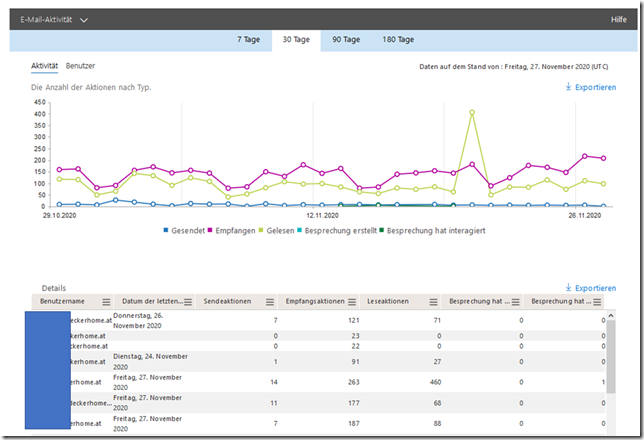
Task: Open the E-Mail-Aktivität report dropdown
Action: pyautogui.click(x=54, y=20)
